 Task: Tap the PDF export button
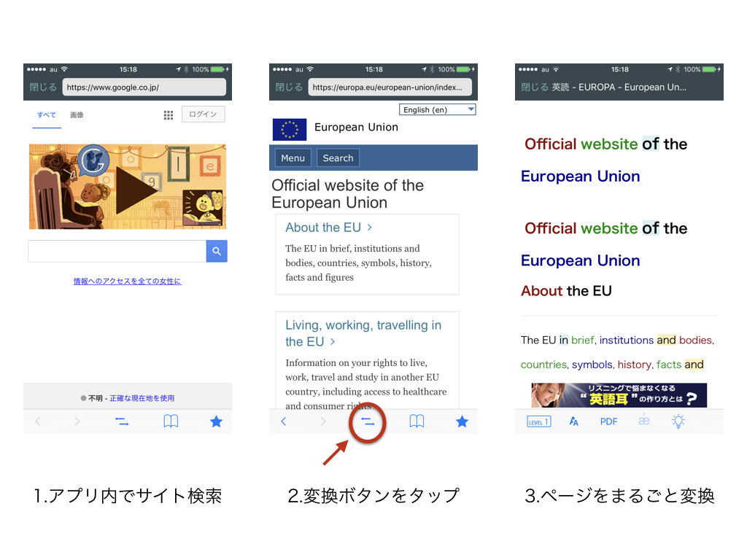pyautogui.click(x=609, y=421)
